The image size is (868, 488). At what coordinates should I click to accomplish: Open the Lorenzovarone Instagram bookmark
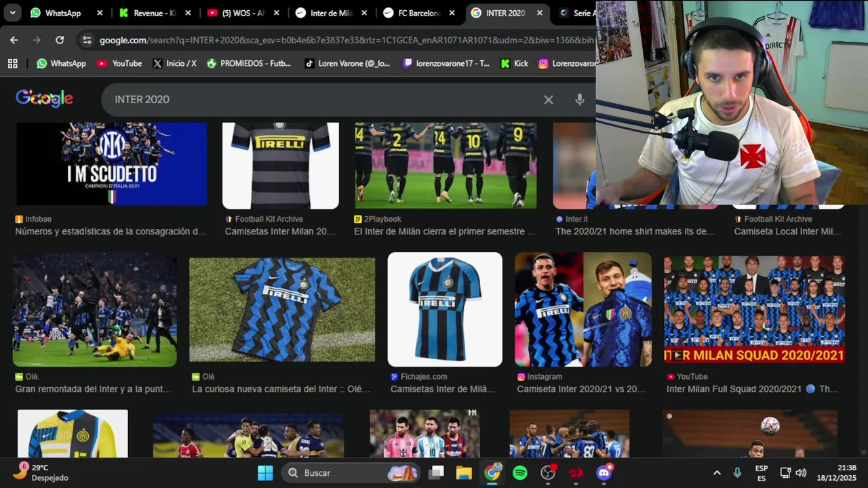click(567, 63)
